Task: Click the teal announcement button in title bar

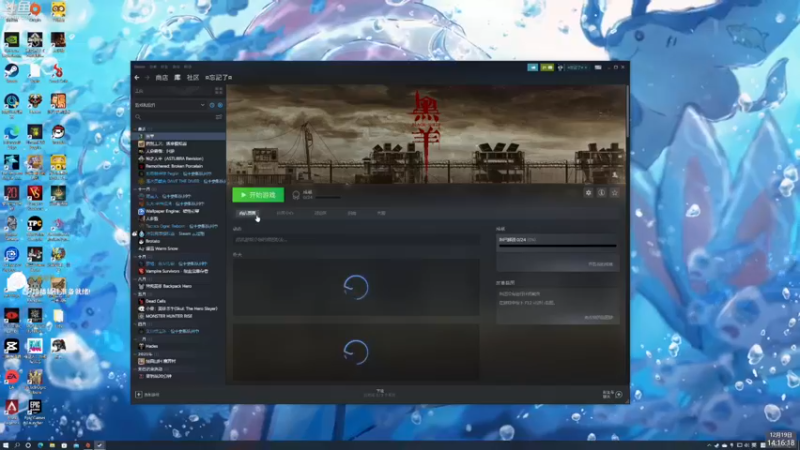Action: [x=533, y=67]
